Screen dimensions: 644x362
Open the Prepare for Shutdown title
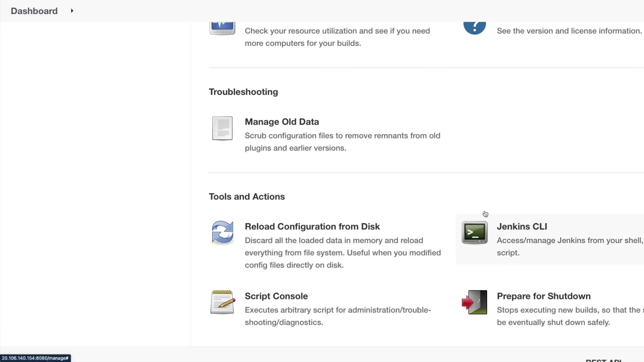coord(543,296)
